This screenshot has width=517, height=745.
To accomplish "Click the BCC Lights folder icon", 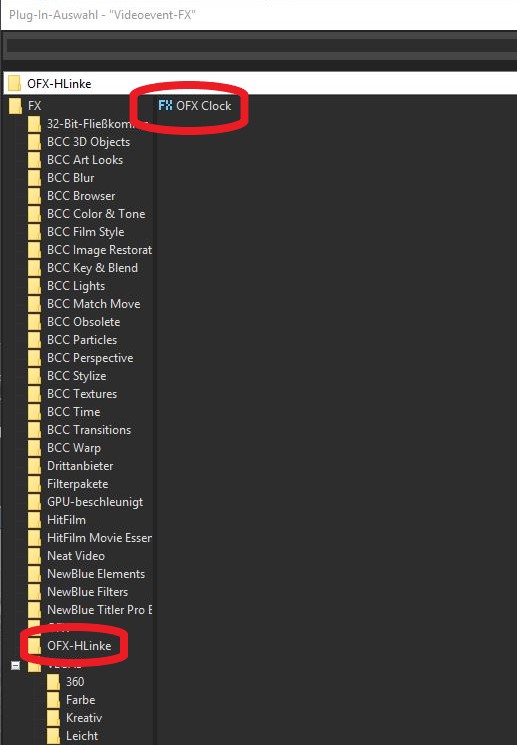I will click(x=35, y=286).
